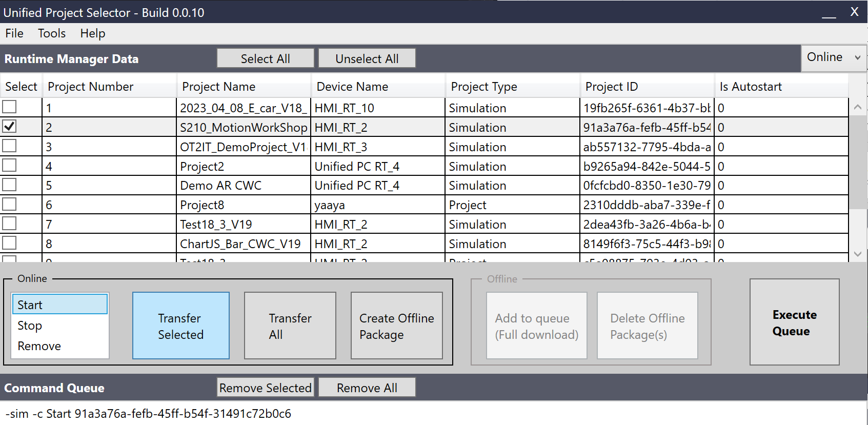Click Create Offline Package button
Image resolution: width=868 pixels, height=425 pixels.
pyautogui.click(x=397, y=326)
